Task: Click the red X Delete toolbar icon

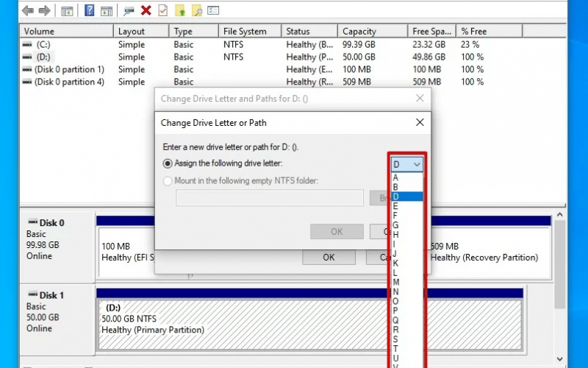Action: [x=146, y=10]
